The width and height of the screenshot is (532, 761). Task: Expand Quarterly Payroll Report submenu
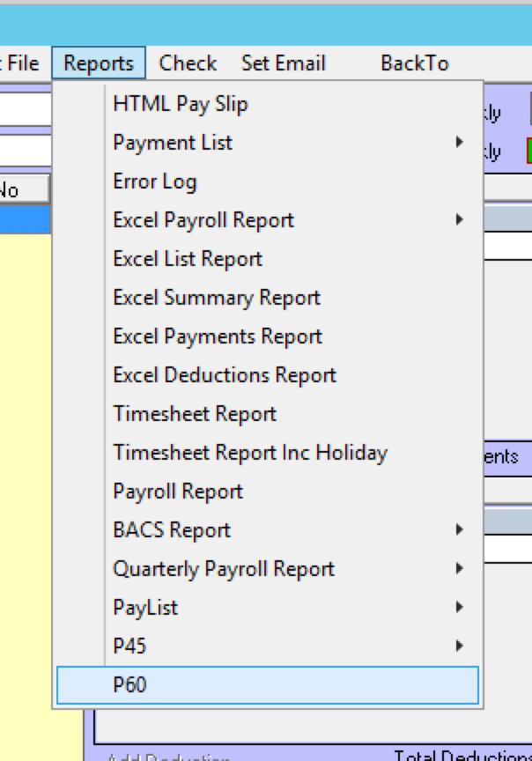224,569
